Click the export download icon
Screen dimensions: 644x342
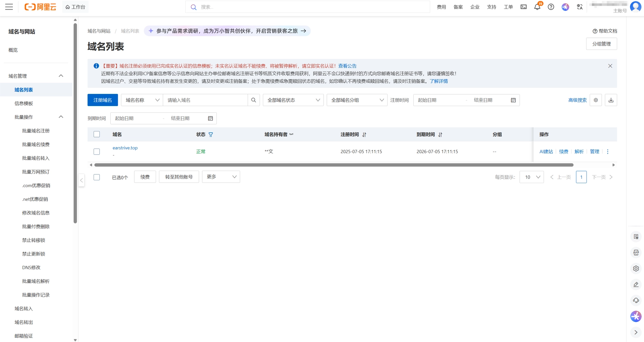coord(611,100)
